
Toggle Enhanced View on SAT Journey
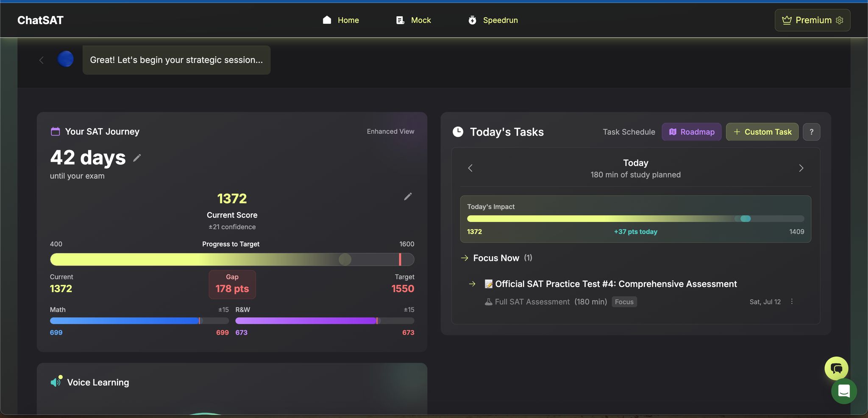390,132
